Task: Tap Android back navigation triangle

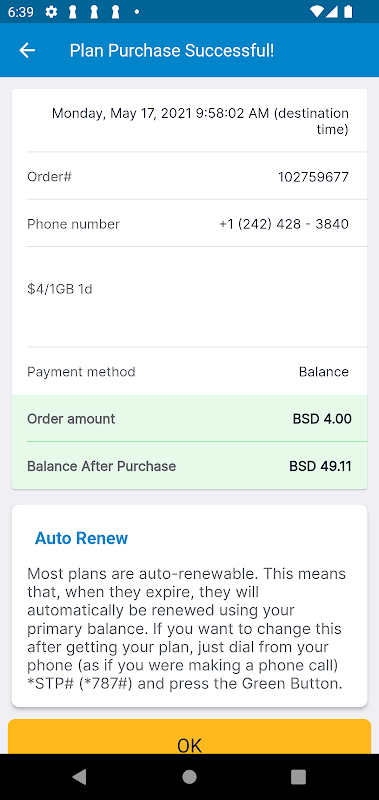Action: tap(79, 777)
